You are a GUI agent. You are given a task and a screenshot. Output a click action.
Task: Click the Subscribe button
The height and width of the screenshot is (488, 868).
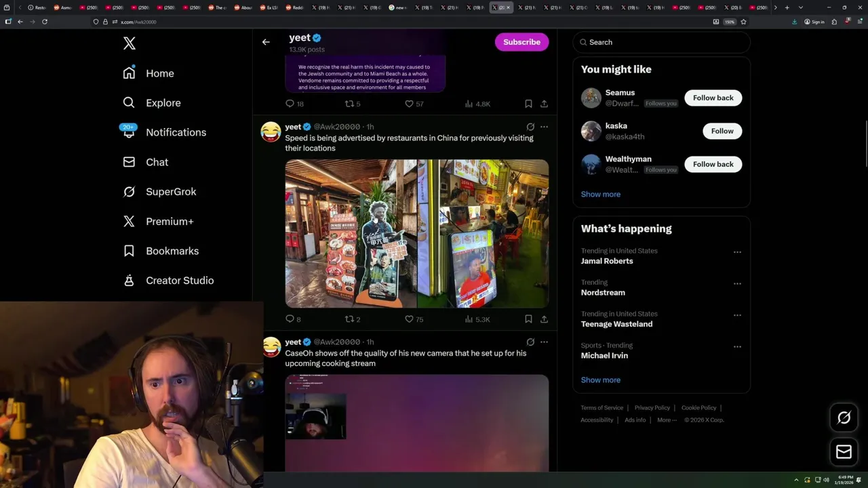click(521, 42)
